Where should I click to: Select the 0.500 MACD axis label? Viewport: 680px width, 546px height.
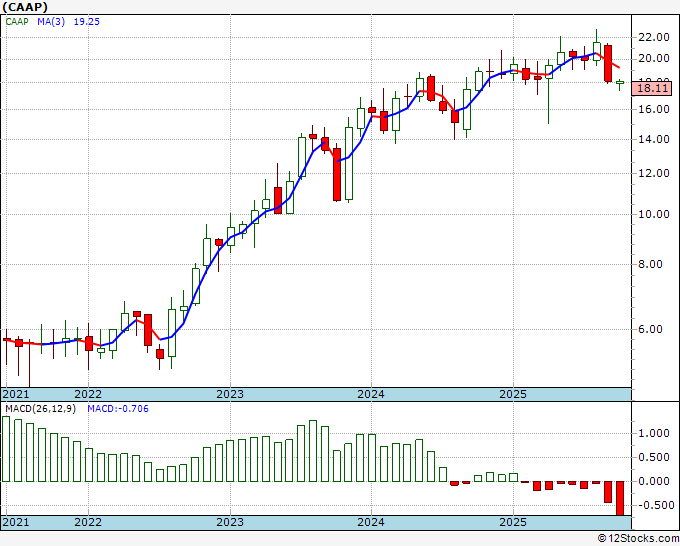(654, 457)
